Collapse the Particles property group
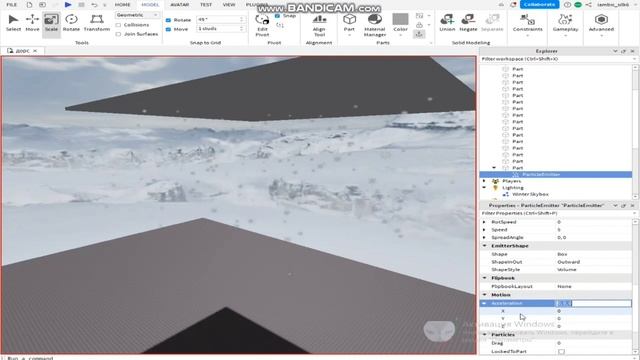The height and width of the screenshot is (360, 640). [x=484, y=335]
